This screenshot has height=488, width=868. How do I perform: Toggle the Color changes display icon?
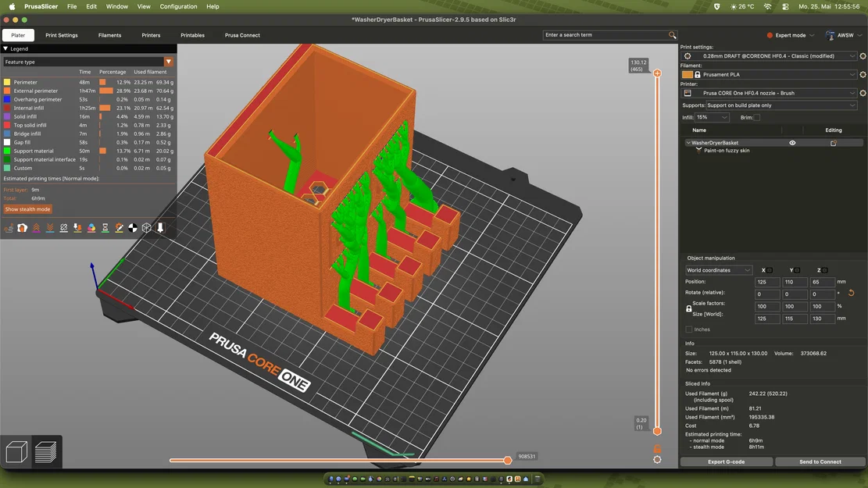91,228
